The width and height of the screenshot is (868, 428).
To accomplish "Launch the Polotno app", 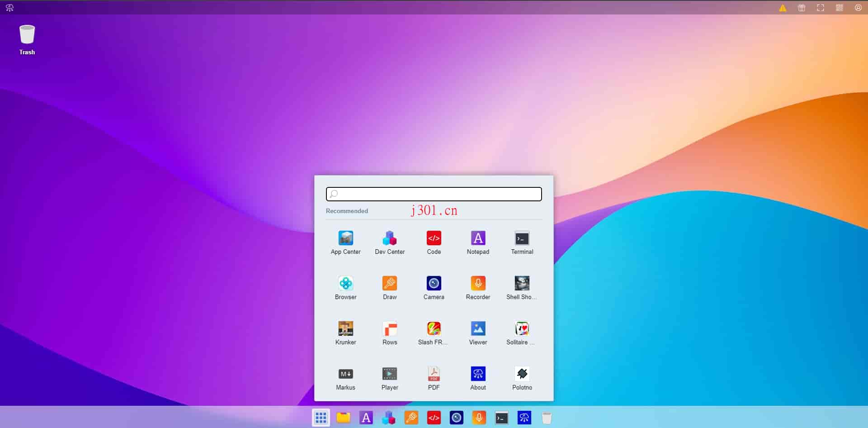I will pos(522,379).
